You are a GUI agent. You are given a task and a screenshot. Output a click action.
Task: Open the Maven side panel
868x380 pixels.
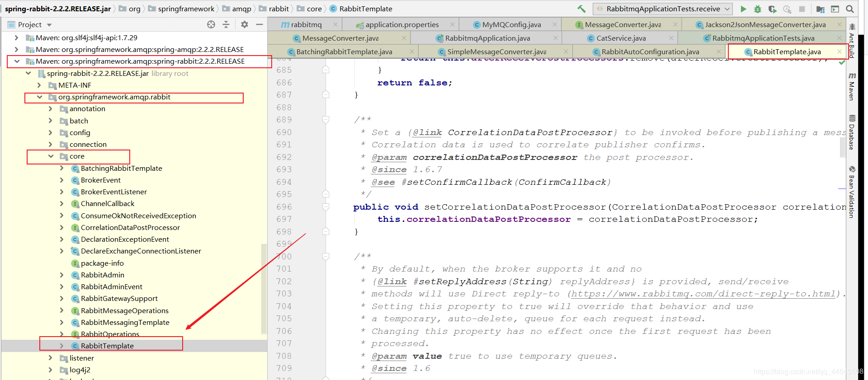852,86
